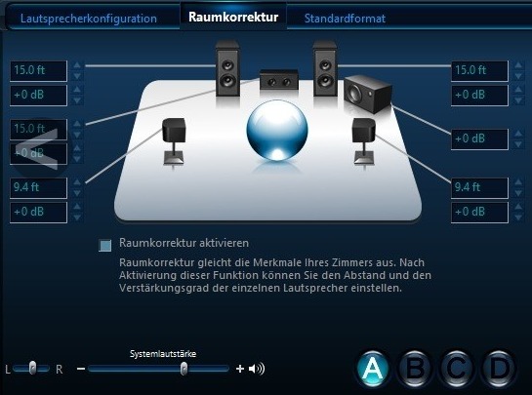Open the Lautsprecherkonfiguration tab
This screenshot has width=532, height=395.
pyautogui.click(x=89, y=19)
